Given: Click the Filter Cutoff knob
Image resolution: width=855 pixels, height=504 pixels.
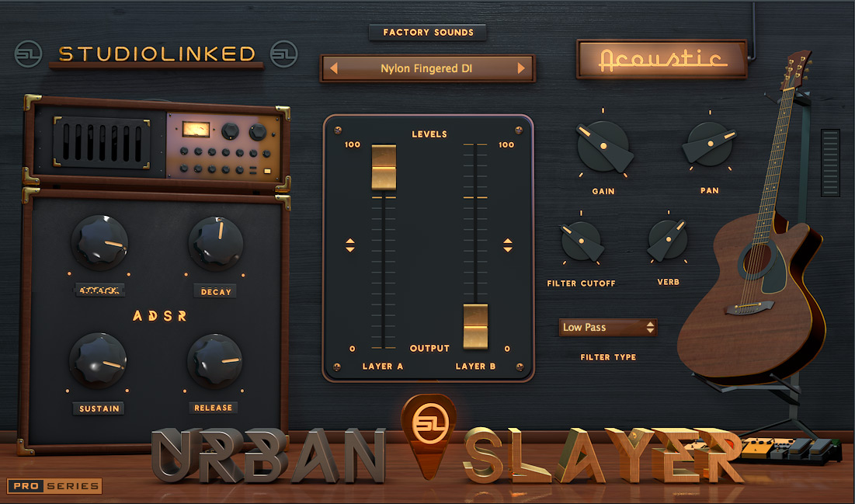Looking at the screenshot, I should pyautogui.click(x=580, y=241).
